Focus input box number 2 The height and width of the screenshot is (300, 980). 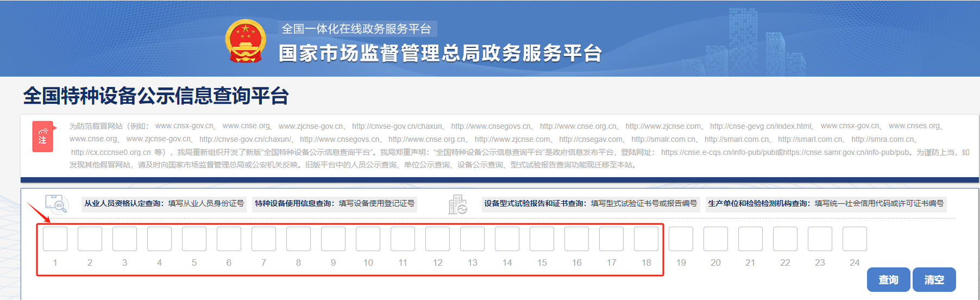click(90, 239)
